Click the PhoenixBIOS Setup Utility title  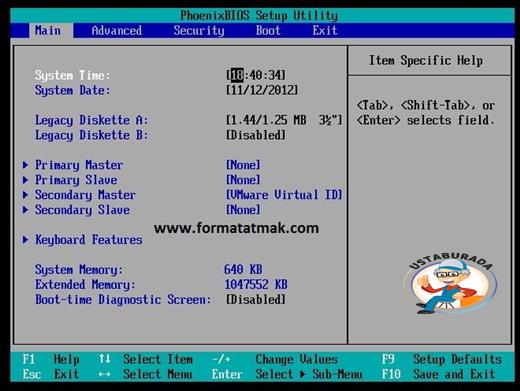click(x=259, y=15)
